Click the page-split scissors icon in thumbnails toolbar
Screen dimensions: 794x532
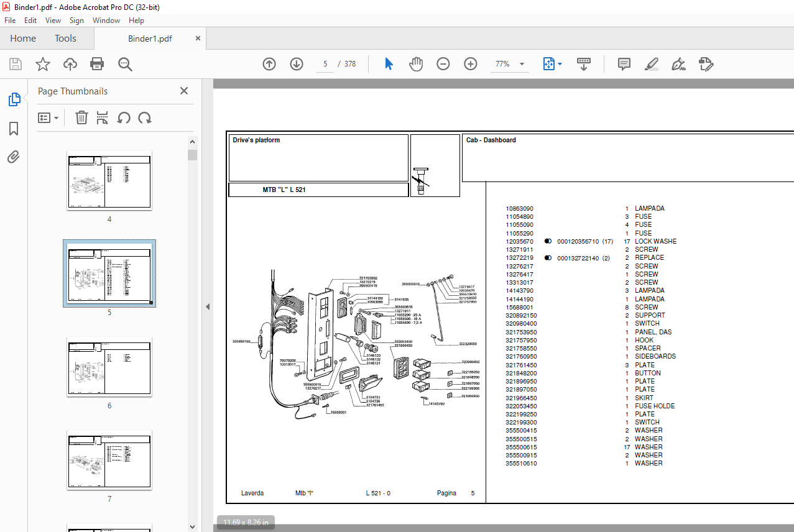(x=103, y=118)
